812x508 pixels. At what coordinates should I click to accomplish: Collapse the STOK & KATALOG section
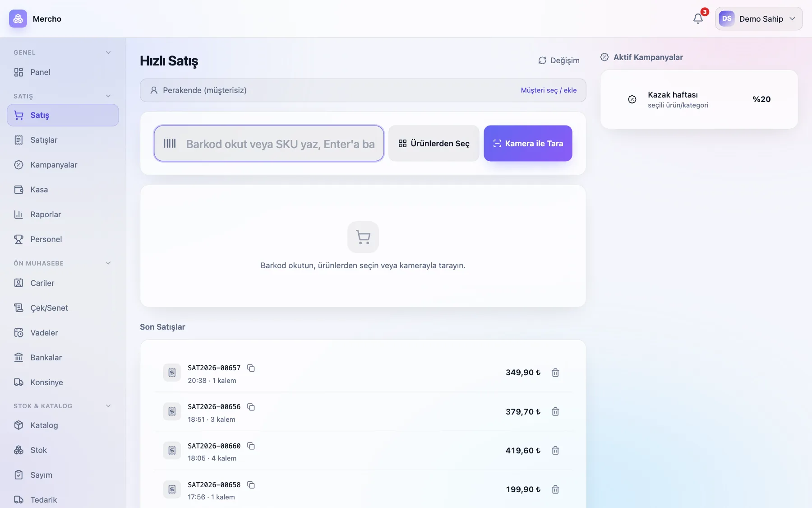click(x=108, y=406)
